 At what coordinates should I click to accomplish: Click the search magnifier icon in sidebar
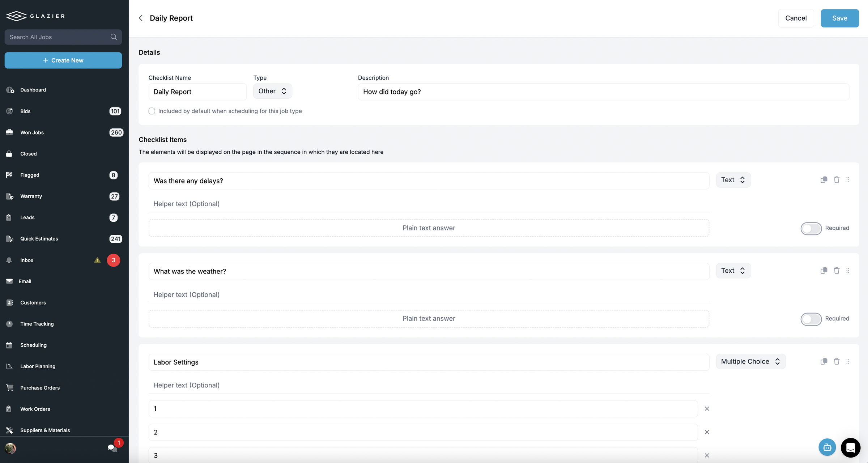click(114, 37)
